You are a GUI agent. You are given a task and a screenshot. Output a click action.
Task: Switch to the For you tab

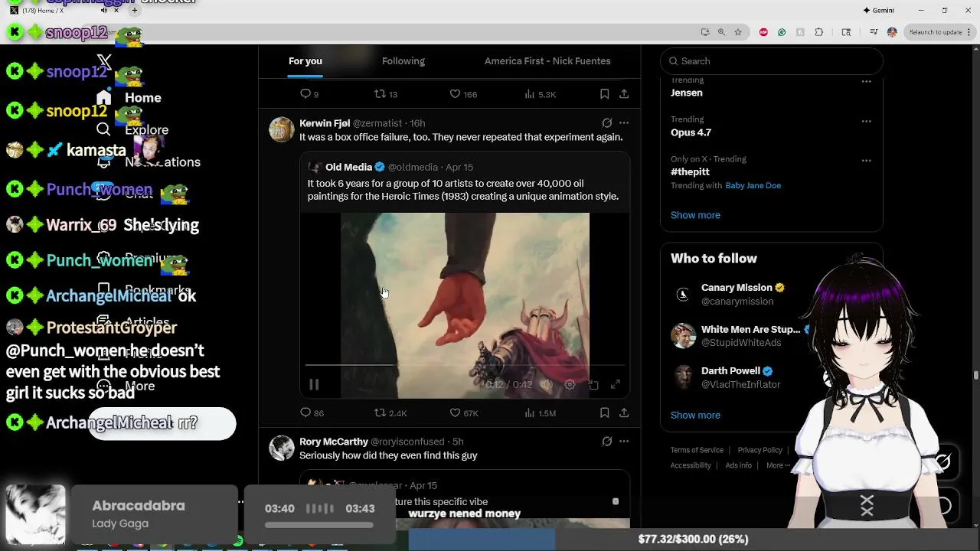tap(305, 61)
